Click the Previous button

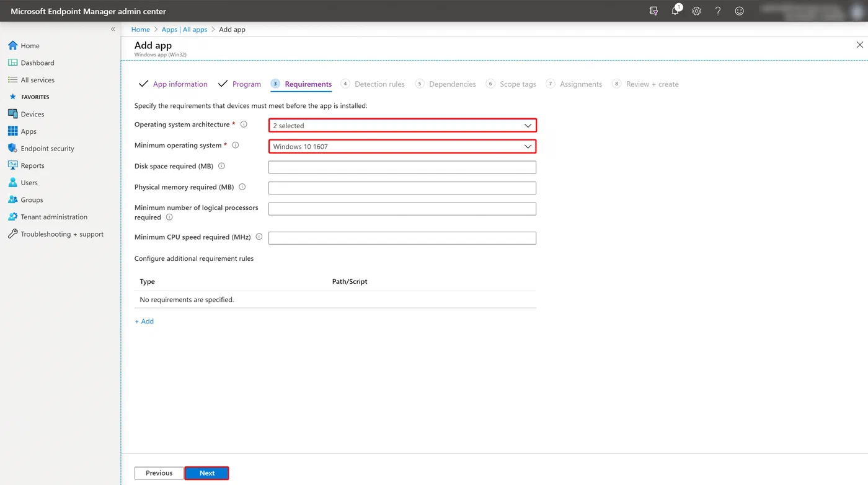(159, 473)
